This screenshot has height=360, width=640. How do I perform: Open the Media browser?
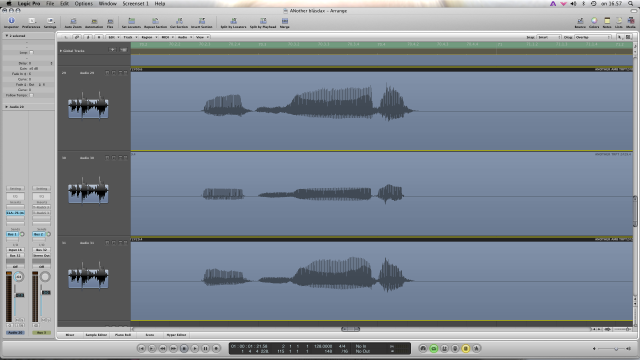tap(631, 22)
